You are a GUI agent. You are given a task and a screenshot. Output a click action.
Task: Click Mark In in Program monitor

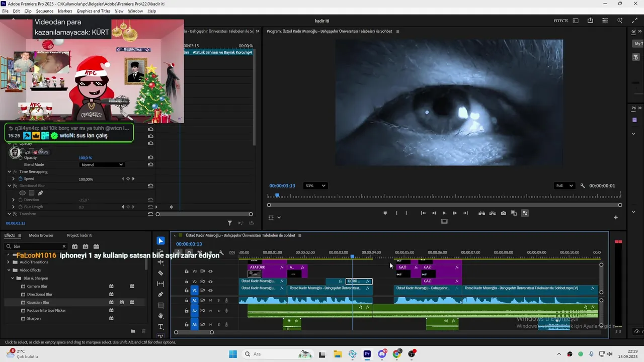(396, 213)
